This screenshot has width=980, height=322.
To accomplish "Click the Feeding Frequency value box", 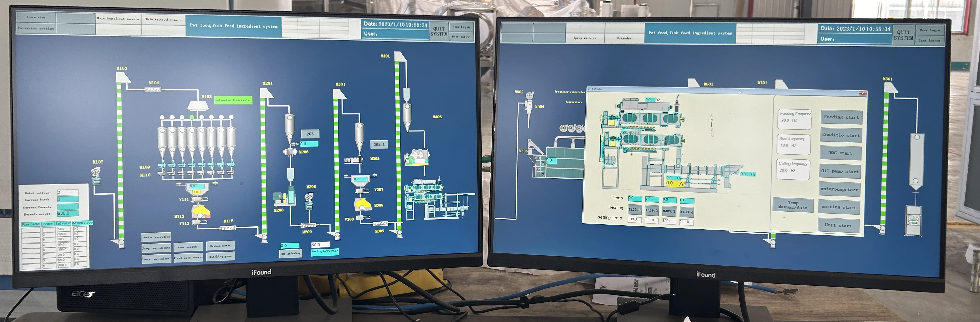I will point(794,120).
